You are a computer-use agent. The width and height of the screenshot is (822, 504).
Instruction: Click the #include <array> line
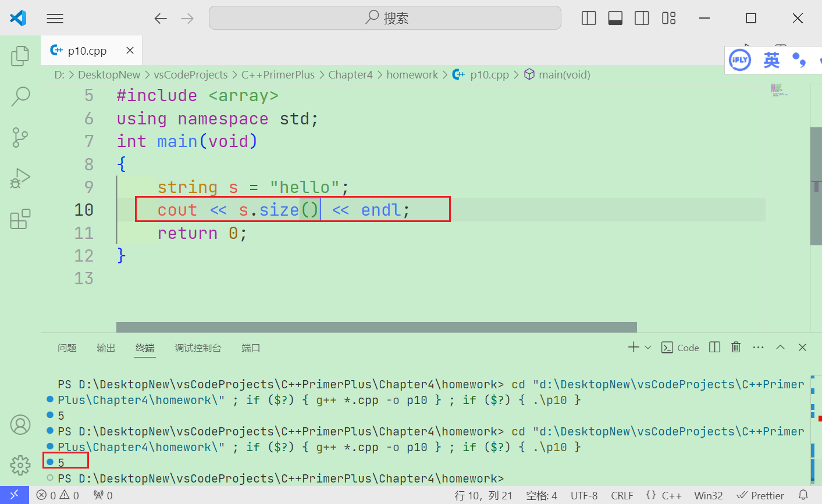(x=198, y=95)
